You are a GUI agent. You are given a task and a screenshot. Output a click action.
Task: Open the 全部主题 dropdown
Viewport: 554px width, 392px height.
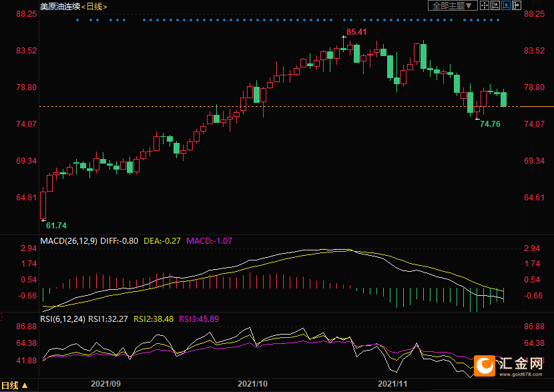tap(452, 5)
